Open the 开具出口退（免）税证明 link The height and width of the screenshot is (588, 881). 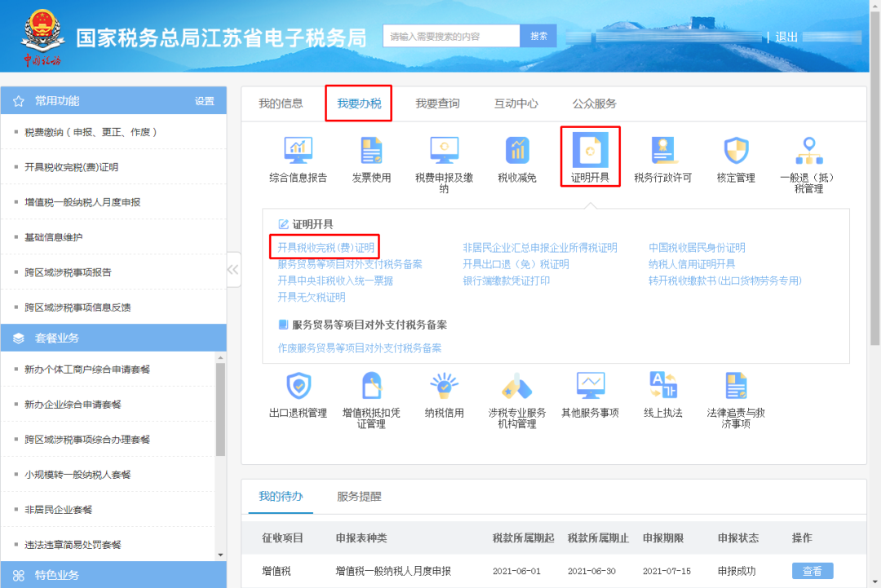tap(516, 264)
